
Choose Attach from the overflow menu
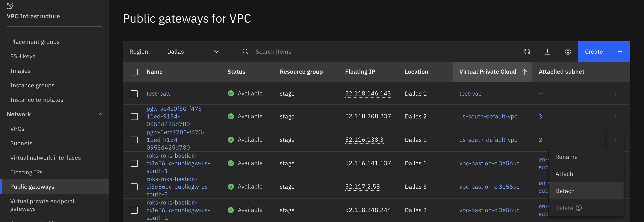(x=586, y=174)
